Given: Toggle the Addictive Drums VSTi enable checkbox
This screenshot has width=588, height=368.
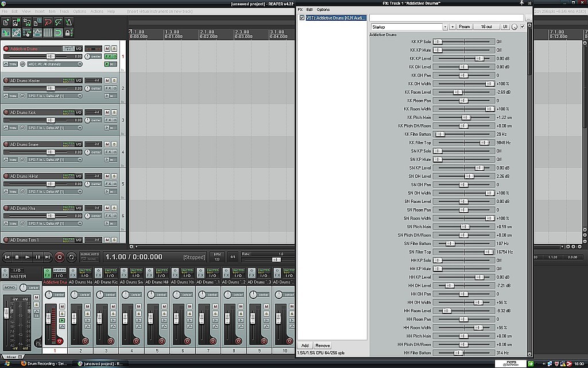Looking at the screenshot, I should tap(302, 18).
